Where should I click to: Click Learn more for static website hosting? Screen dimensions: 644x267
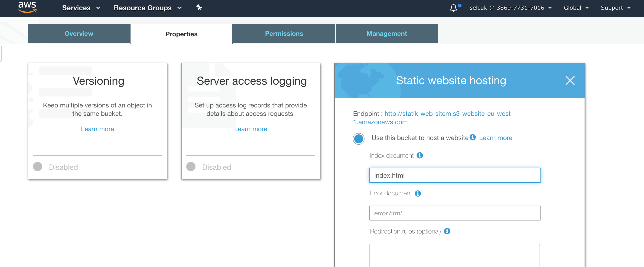click(x=495, y=138)
